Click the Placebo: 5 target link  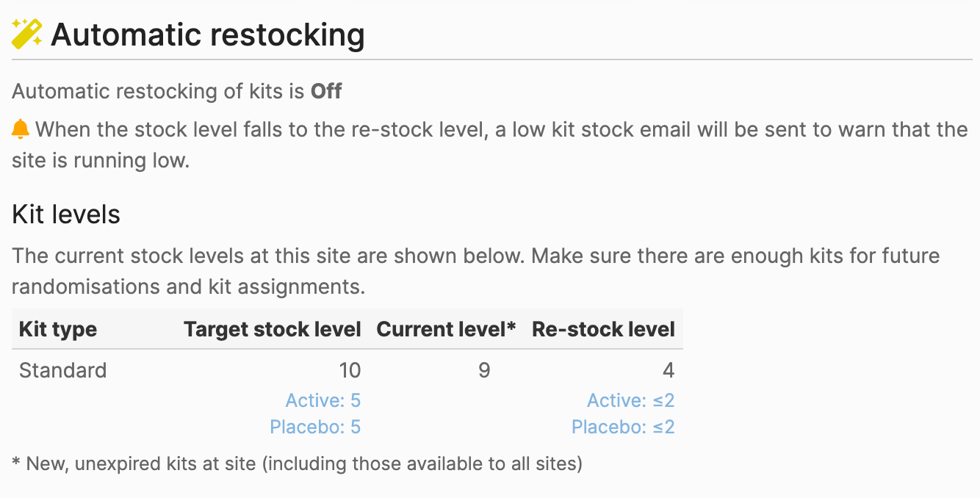[315, 427]
